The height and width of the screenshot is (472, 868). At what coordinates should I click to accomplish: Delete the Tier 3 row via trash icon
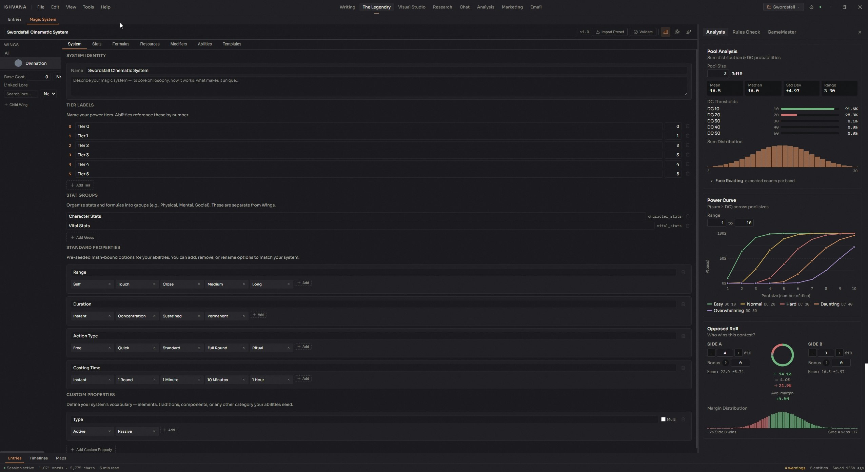pyautogui.click(x=688, y=155)
